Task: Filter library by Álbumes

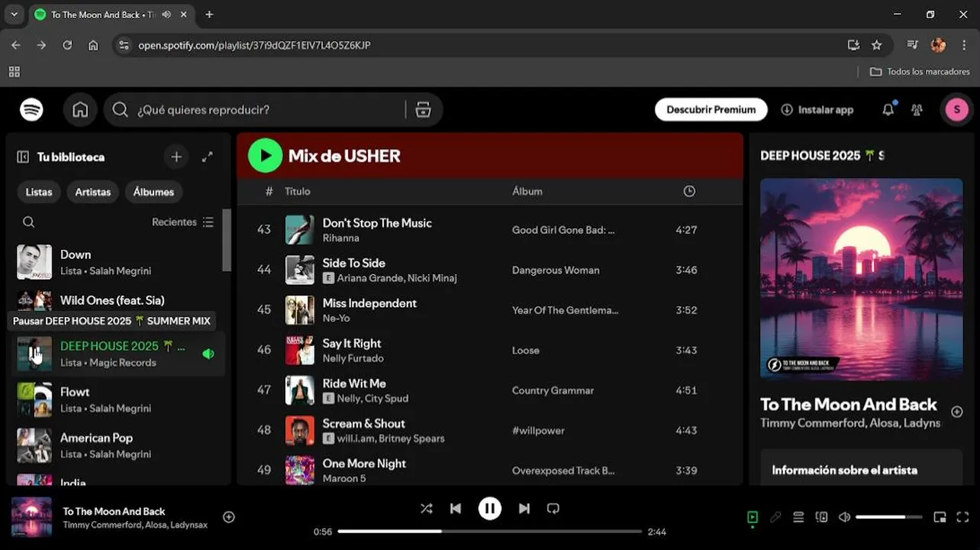Action: tap(153, 192)
